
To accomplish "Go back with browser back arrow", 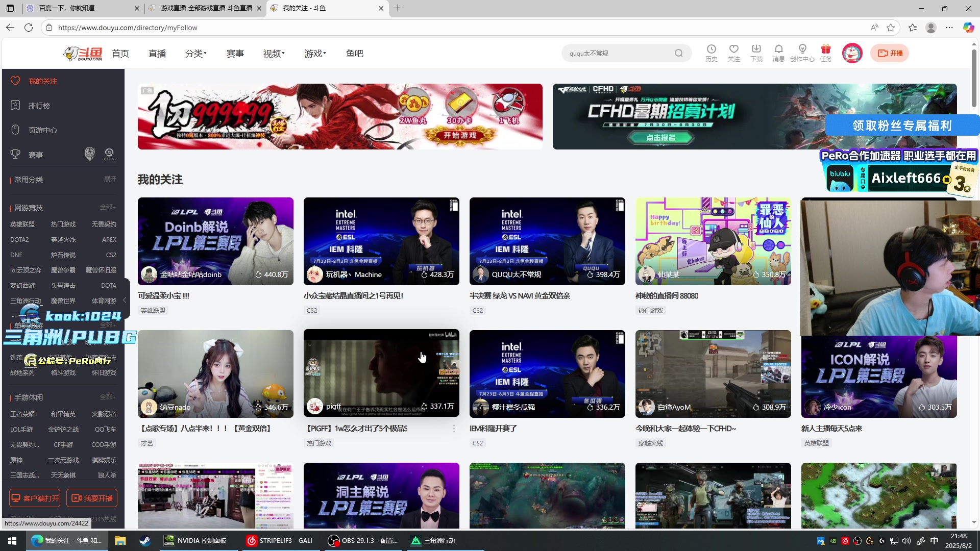I will click(x=10, y=28).
